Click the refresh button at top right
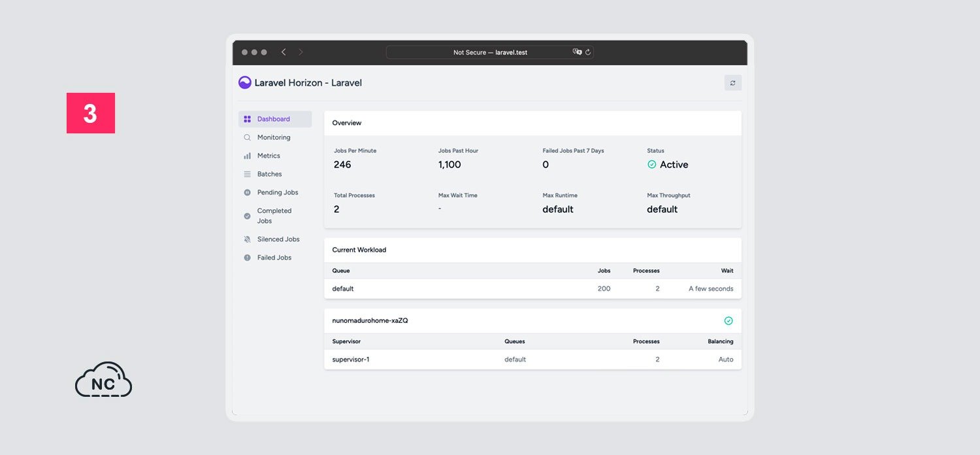 click(x=733, y=83)
